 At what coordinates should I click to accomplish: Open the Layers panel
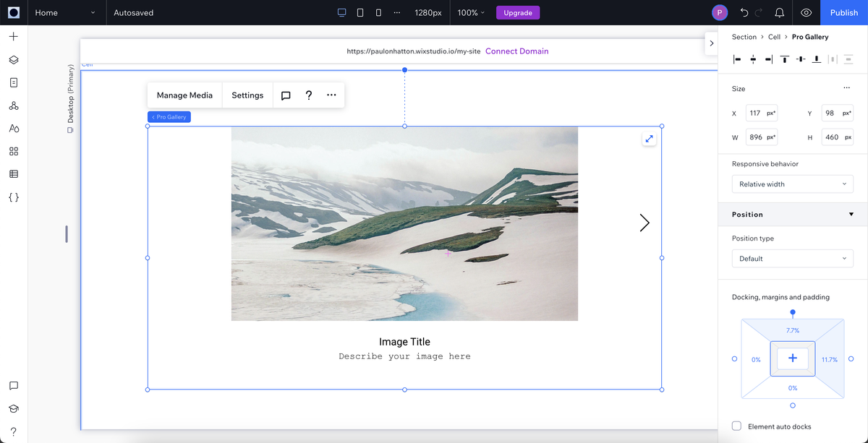point(13,59)
